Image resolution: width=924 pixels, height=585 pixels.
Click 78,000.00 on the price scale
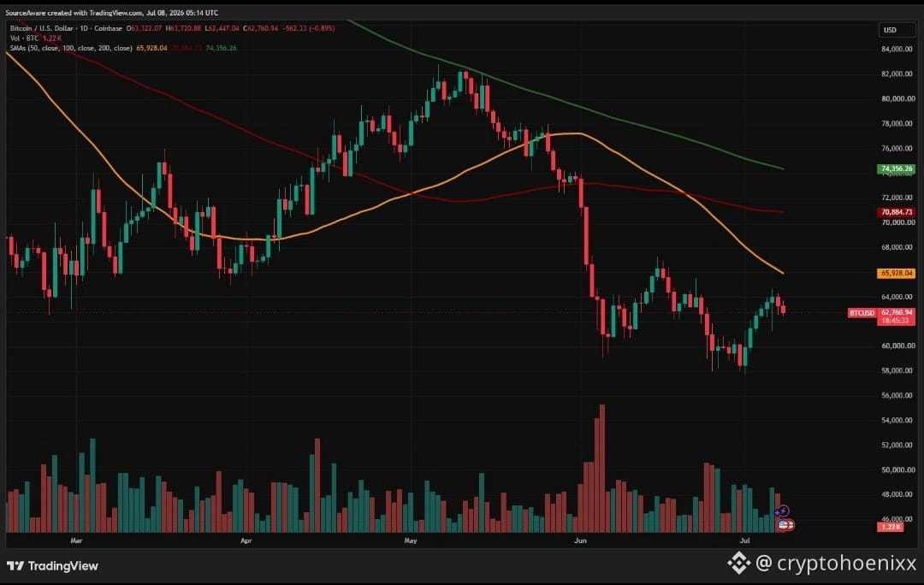[x=898, y=123]
